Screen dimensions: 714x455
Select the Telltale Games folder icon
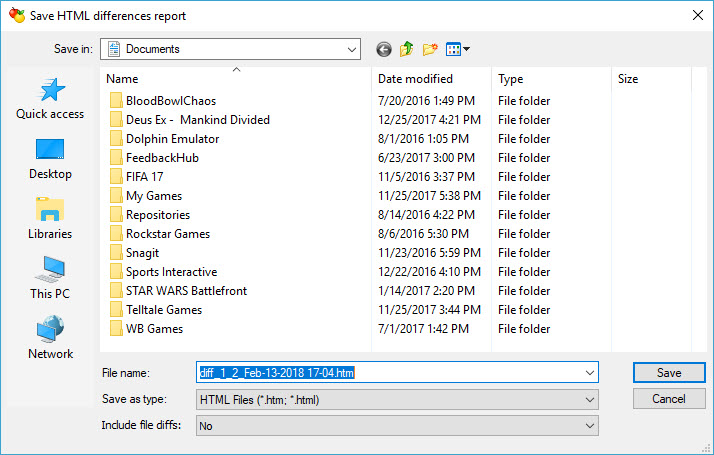coord(116,310)
